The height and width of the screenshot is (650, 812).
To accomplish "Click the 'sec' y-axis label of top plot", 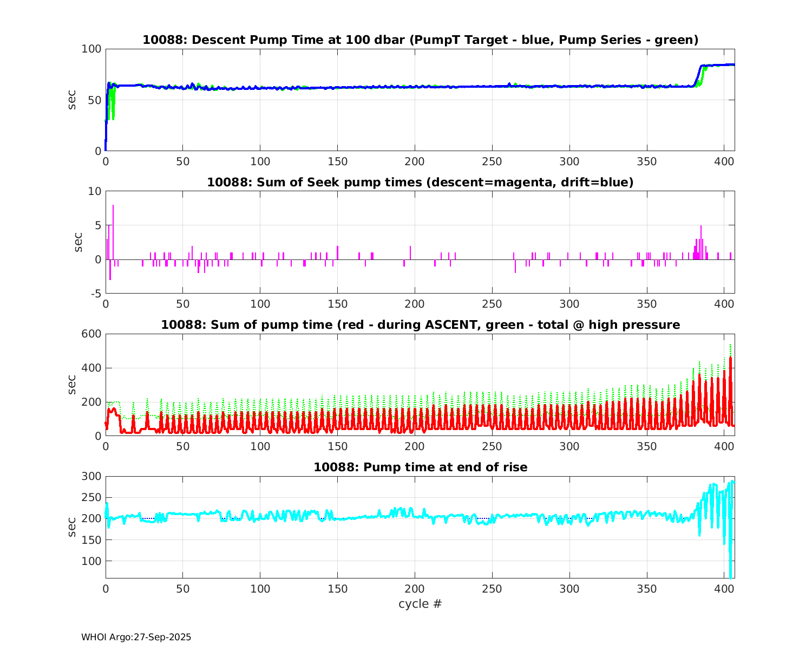I will 72,100.
